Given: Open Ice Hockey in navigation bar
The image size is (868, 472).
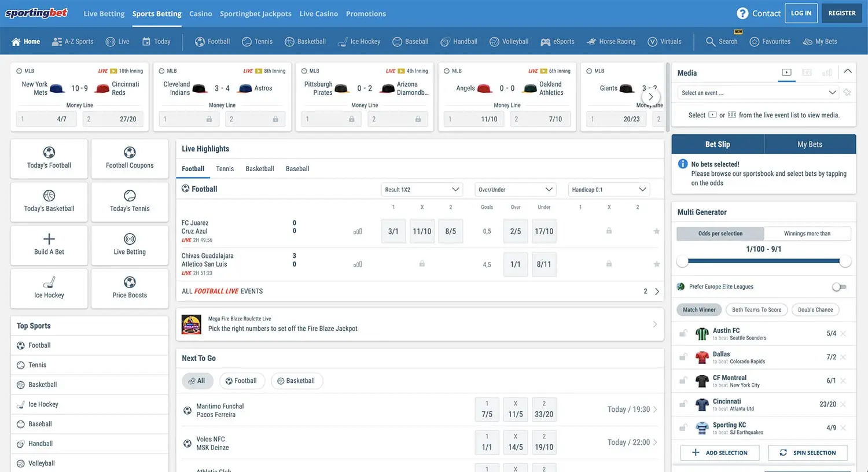Looking at the screenshot, I should (x=359, y=42).
